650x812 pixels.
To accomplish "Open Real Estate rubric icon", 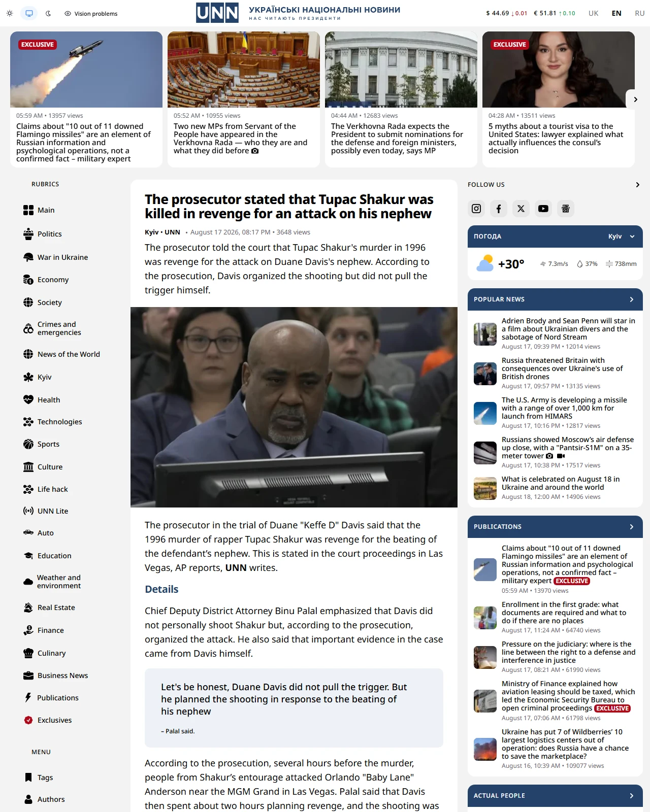I will (x=28, y=607).
